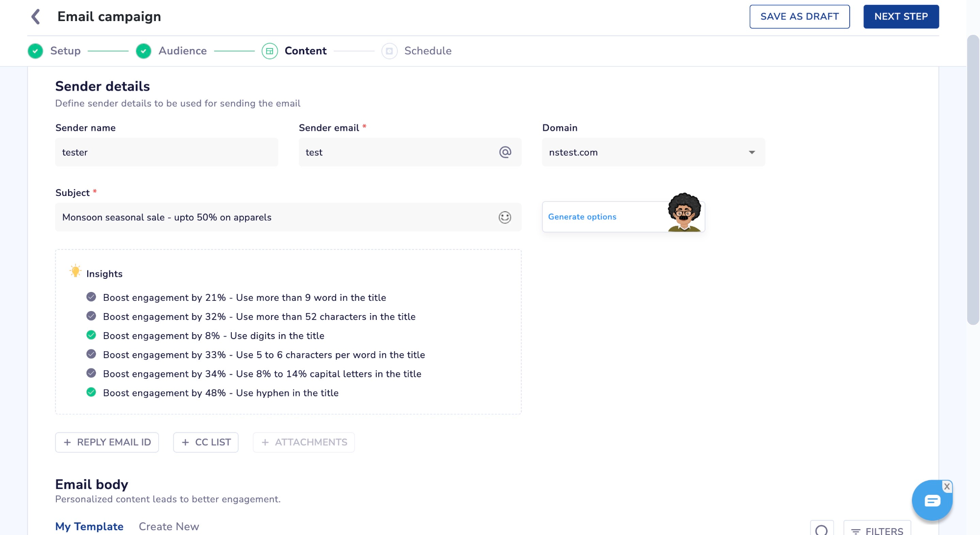Click the Insights lightbulb icon
Viewport: 980px width, 535px height.
[75, 271]
